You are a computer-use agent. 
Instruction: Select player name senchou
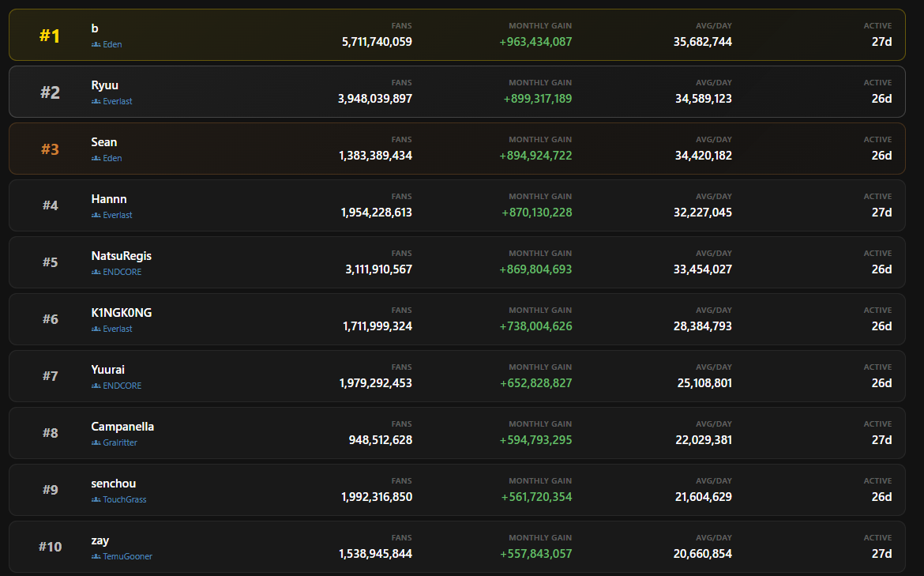click(x=114, y=484)
